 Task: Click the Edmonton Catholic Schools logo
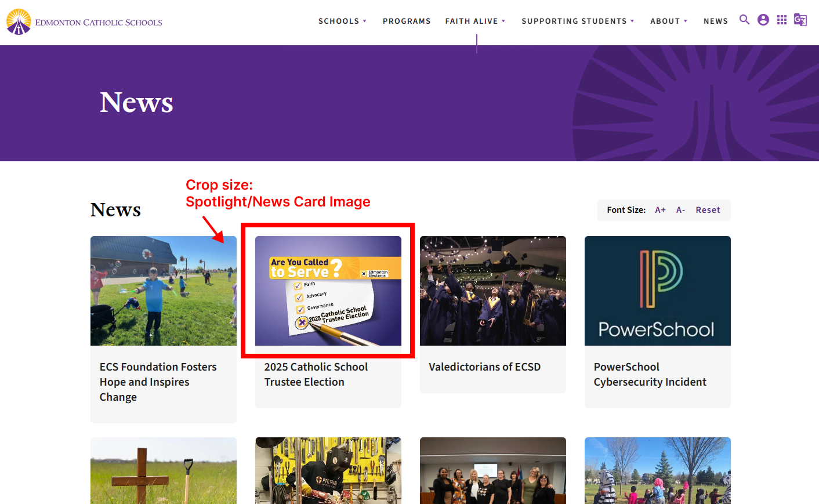84,22
